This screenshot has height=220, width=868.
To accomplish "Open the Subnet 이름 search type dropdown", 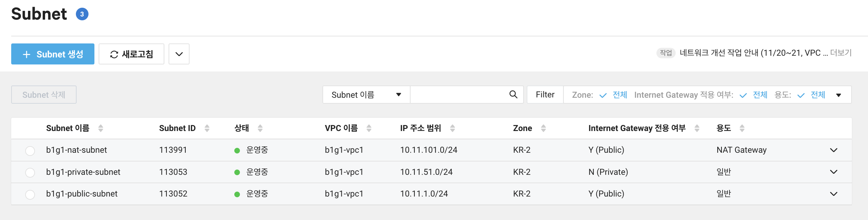I will coord(366,95).
